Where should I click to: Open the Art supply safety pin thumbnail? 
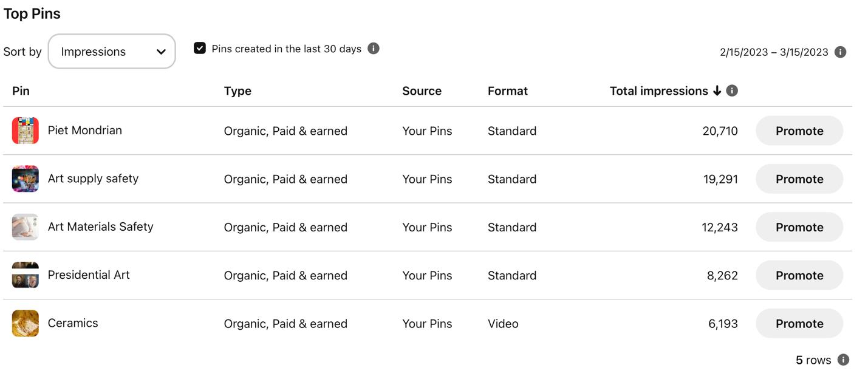tap(26, 179)
